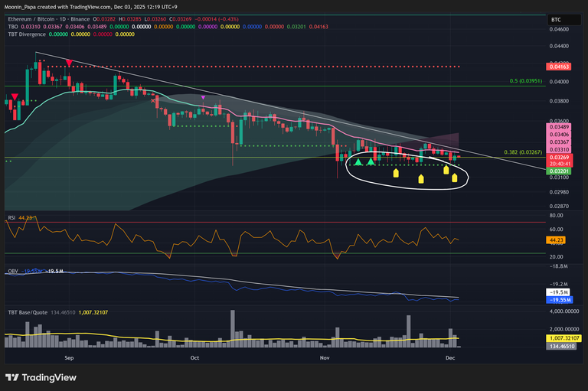Select the leftmost green up-triangle inside the white ellipse
588x391 pixels.
pyautogui.click(x=357, y=162)
